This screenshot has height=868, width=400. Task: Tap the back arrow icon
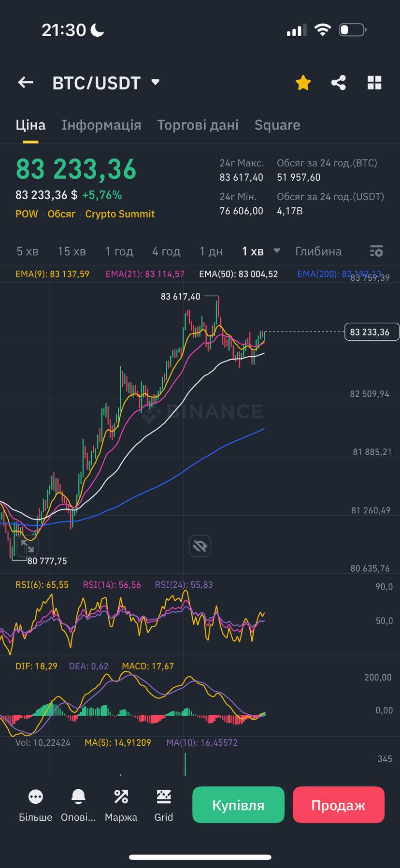(26, 83)
